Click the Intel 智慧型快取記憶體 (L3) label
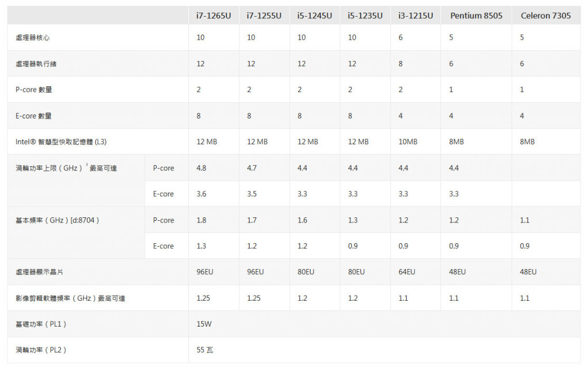Screen dimensions: 588x368 click(x=61, y=142)
